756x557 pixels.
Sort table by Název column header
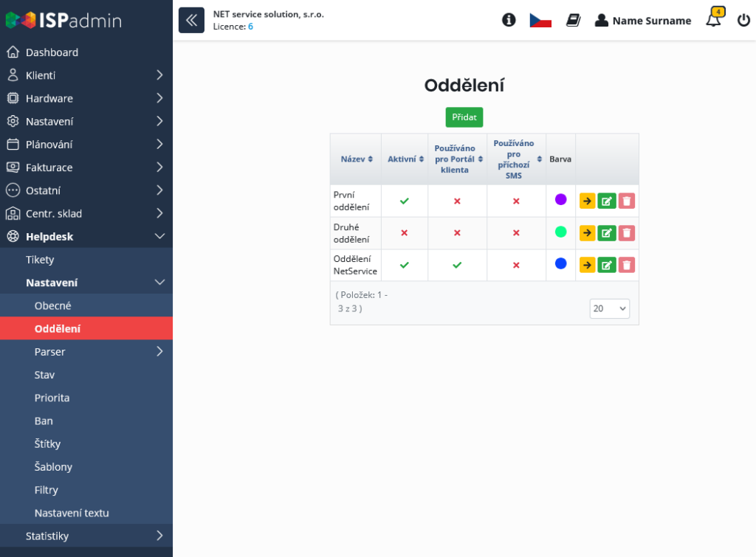[x=356, y=159]
